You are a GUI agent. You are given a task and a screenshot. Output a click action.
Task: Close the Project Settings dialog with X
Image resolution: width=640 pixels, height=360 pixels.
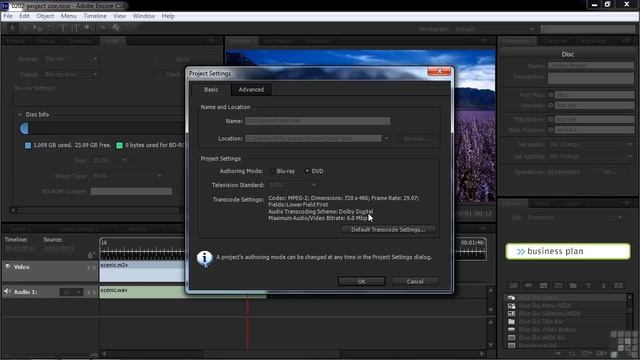tap(439, 71)
